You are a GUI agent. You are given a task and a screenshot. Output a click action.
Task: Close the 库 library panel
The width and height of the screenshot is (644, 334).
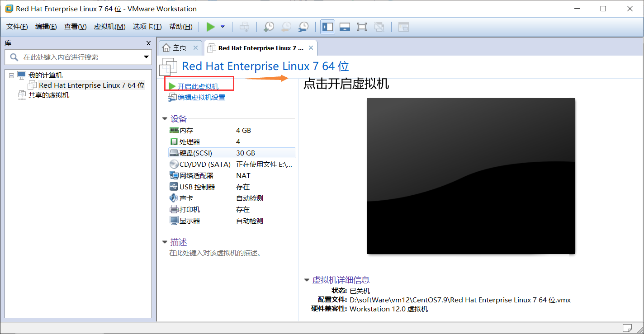pos(148,43)
